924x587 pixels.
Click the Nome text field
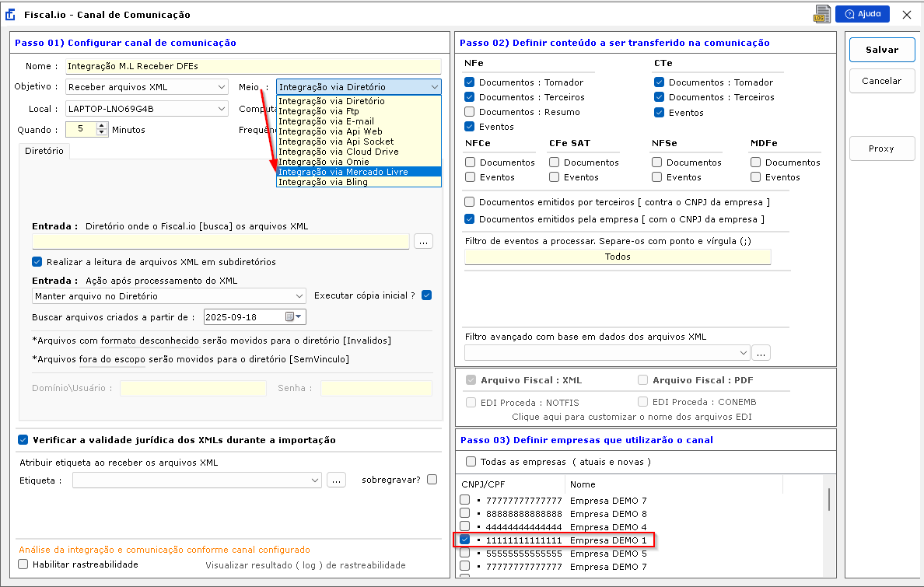(253, 66)
